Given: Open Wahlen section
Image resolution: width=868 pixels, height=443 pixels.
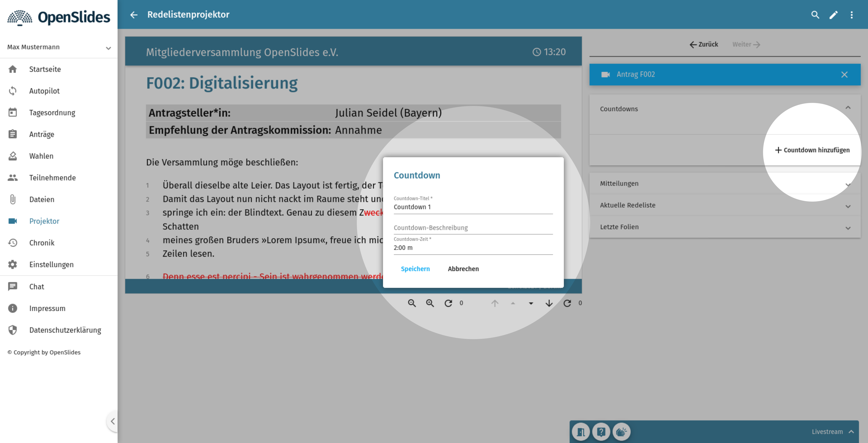Looking at the screenshot, I should [59, 156].
